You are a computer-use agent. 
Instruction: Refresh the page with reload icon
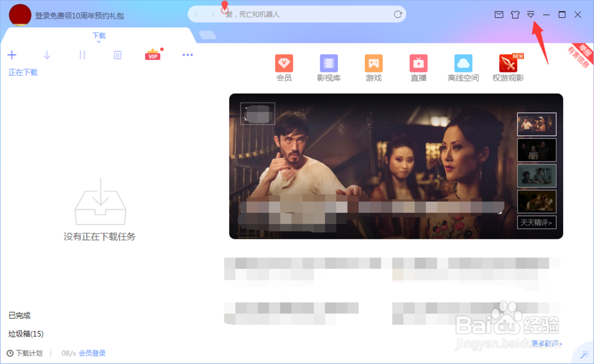398,14
